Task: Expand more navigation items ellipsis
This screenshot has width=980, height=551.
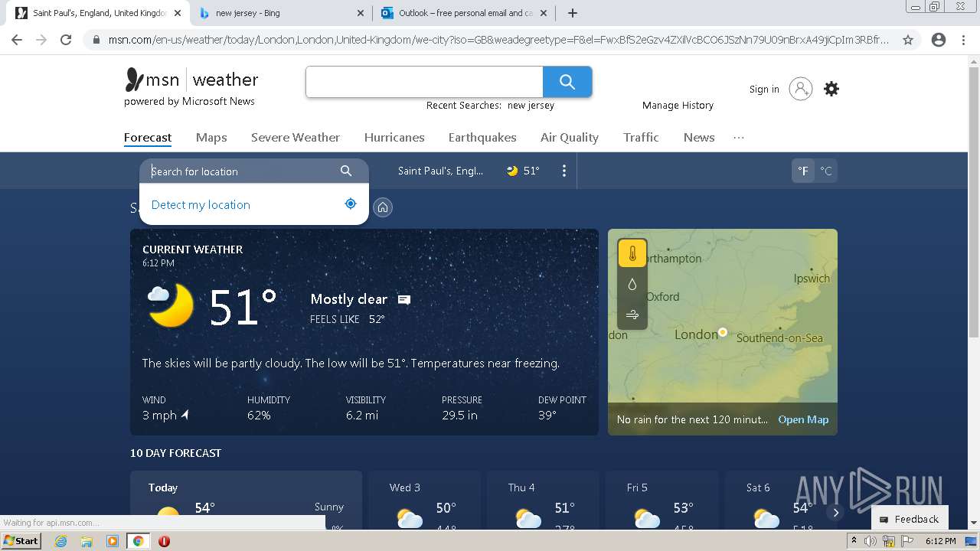Action: pyautogui.click(x=738, y=138)
